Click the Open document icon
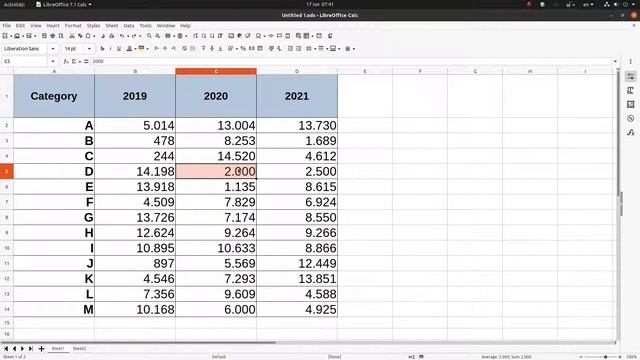 pos(17,36)
